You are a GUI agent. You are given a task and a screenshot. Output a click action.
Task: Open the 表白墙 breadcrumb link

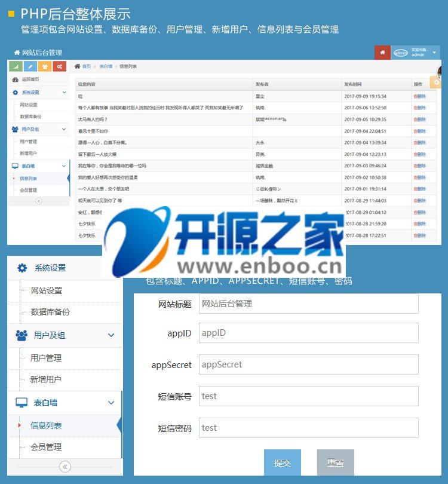pyautogui.click(x=106, y=66)
